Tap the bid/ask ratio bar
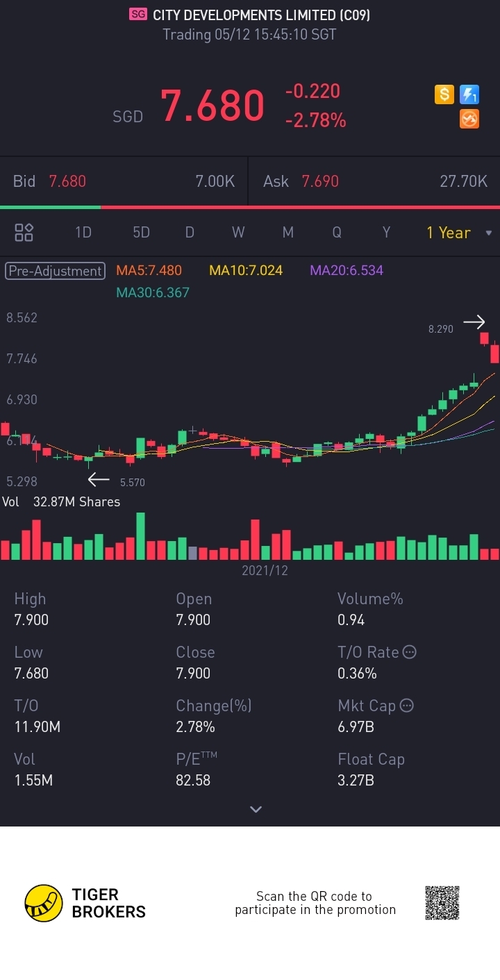The image size is (500, 980). [x=250, y=207]
